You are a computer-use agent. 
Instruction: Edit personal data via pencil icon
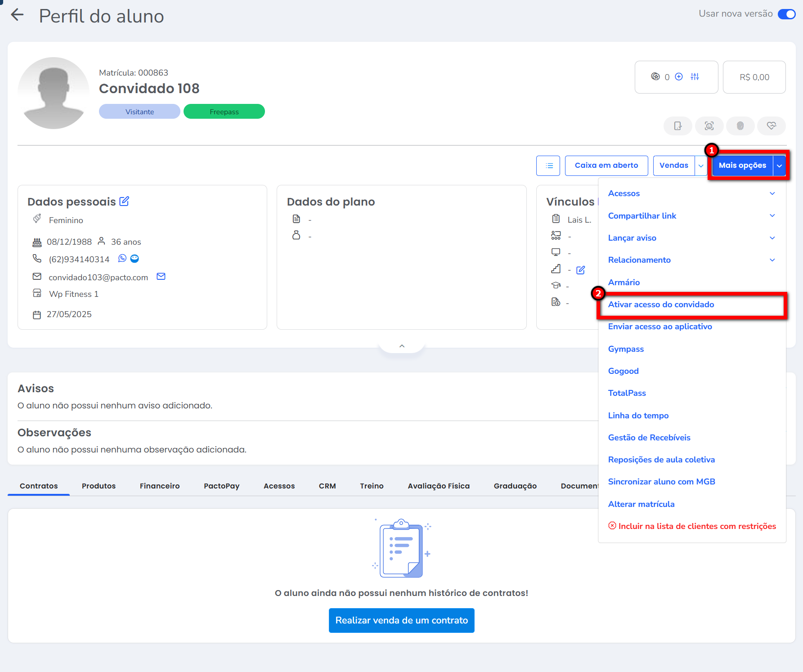pyautogui.click(x=124, y=202)
